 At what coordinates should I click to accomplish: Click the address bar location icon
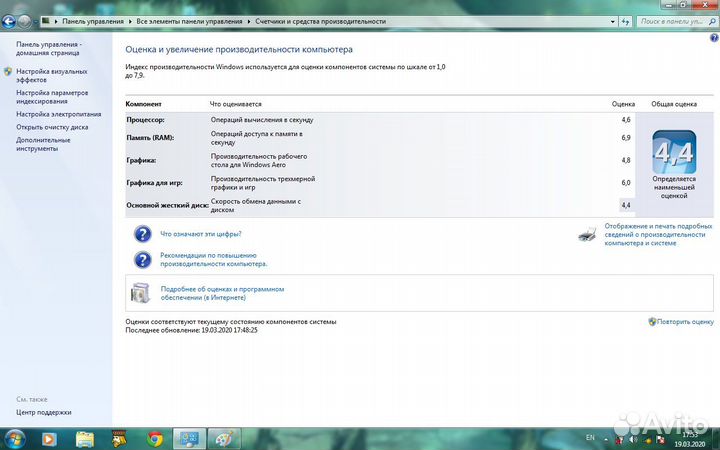[x=46, y=21]
